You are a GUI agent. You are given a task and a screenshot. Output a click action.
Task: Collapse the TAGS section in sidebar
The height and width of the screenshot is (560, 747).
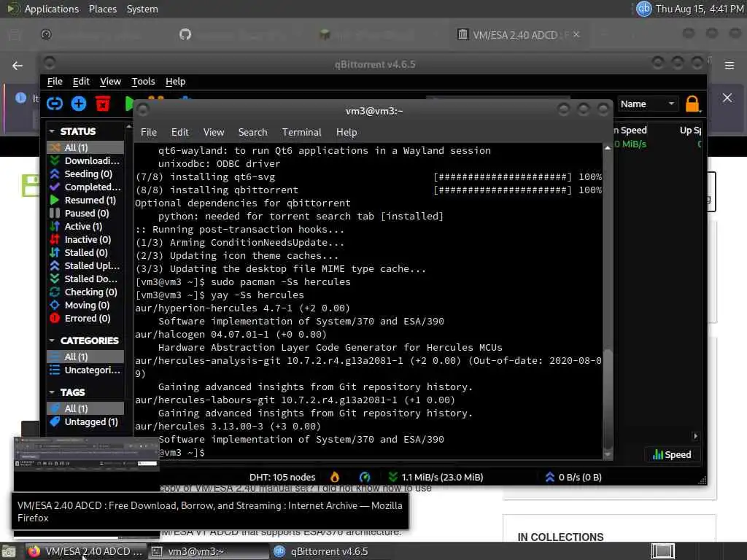point(52,392)
